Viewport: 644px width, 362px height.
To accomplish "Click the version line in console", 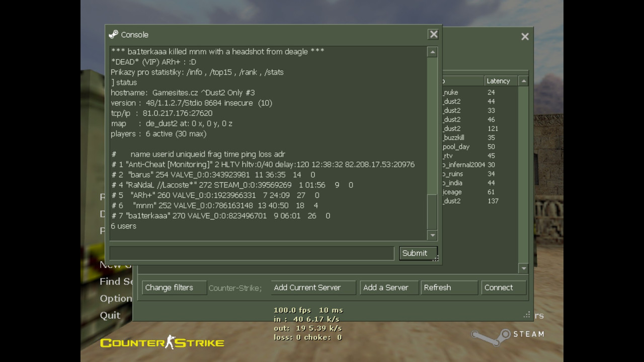I will tap(191, 103).
